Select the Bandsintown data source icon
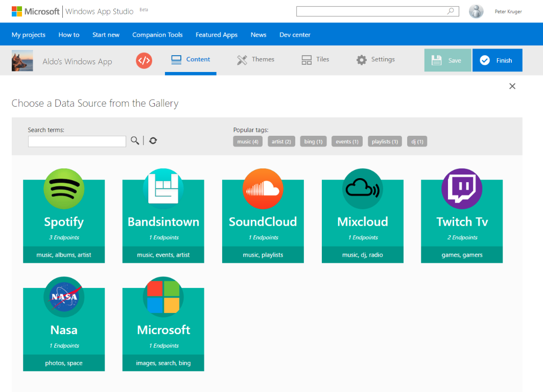The width and height of the screenshot is (543, 392). click(163, 189)
